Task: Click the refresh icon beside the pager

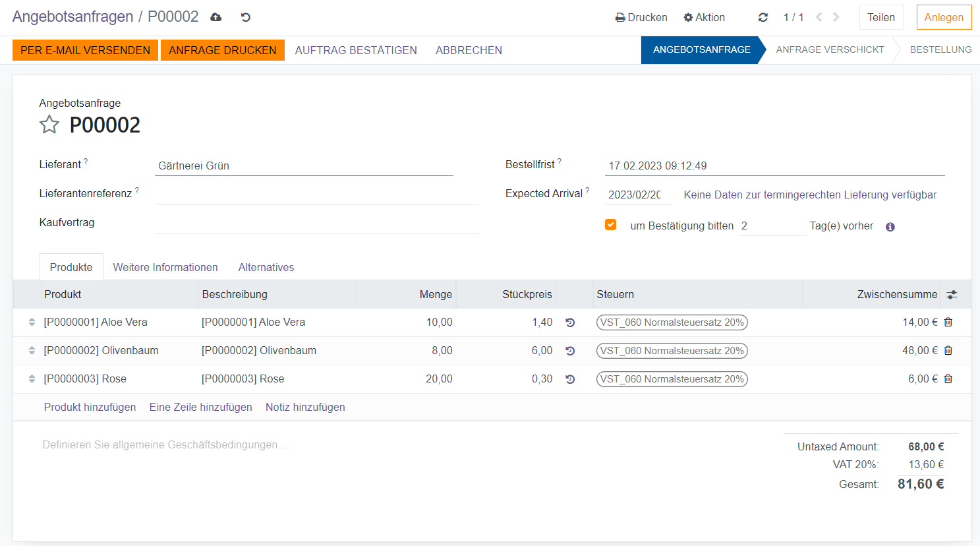Action: [763, 17]
